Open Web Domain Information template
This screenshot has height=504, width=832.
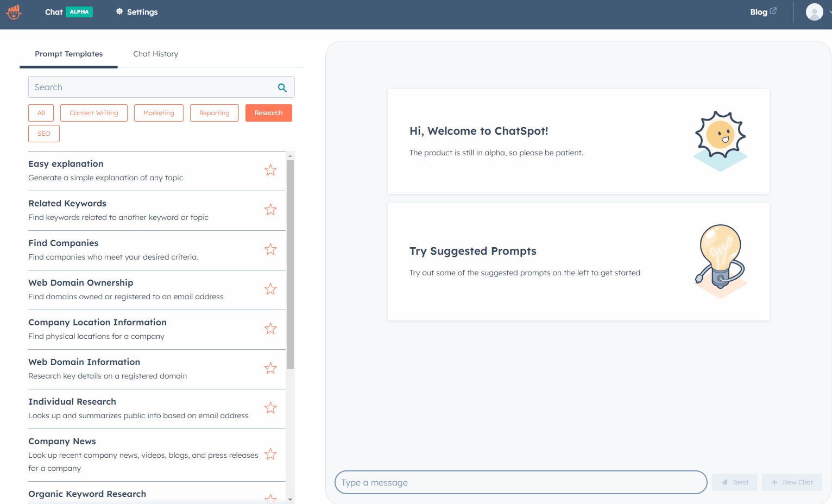tap(157, 369)
